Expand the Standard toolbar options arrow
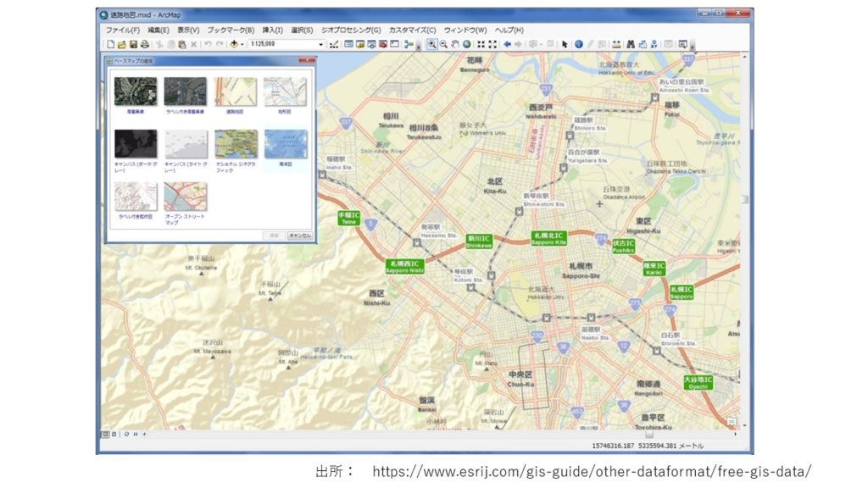This screenshot has height=488, width=868. coord(418,46)
